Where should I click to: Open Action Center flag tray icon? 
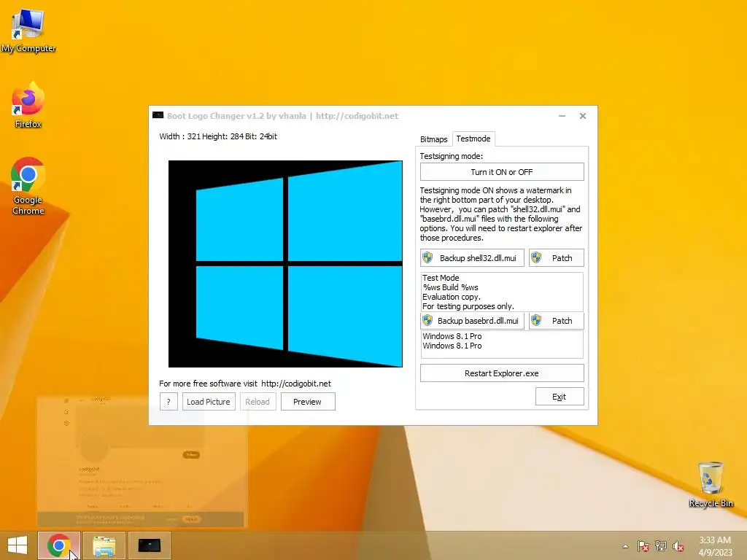point(643,546)
